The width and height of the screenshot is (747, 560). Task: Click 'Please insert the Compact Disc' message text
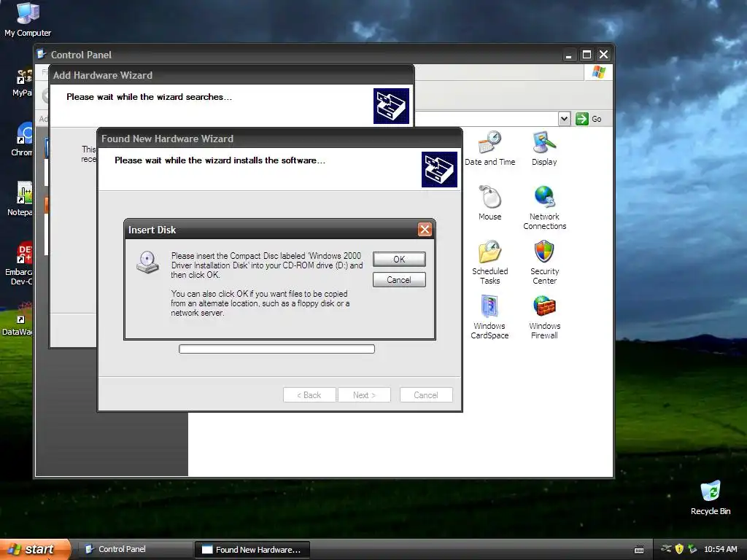pyautogui.click(x=267, y=265)
